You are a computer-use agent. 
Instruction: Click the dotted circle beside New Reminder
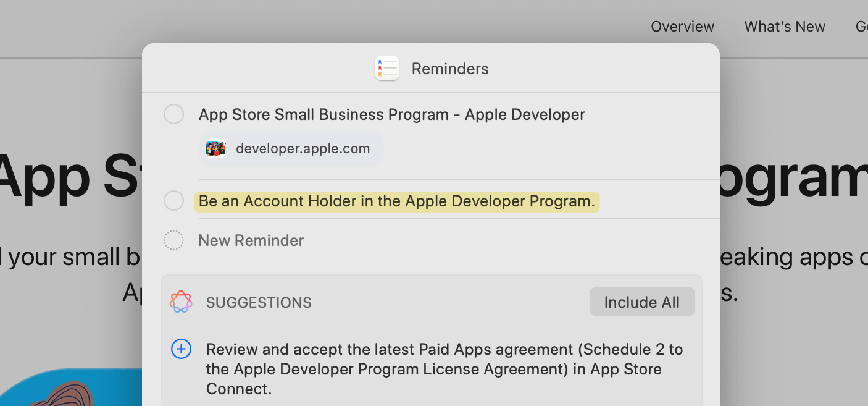(173, 240)
